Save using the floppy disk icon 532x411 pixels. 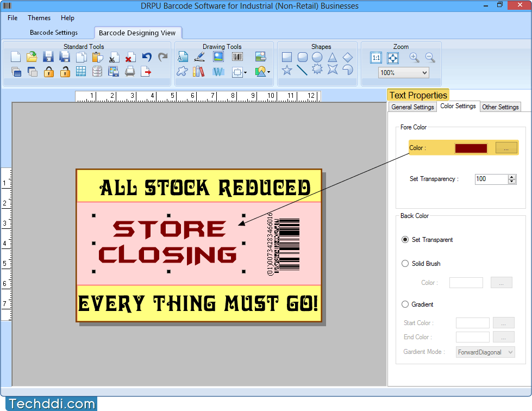[48, 57]
